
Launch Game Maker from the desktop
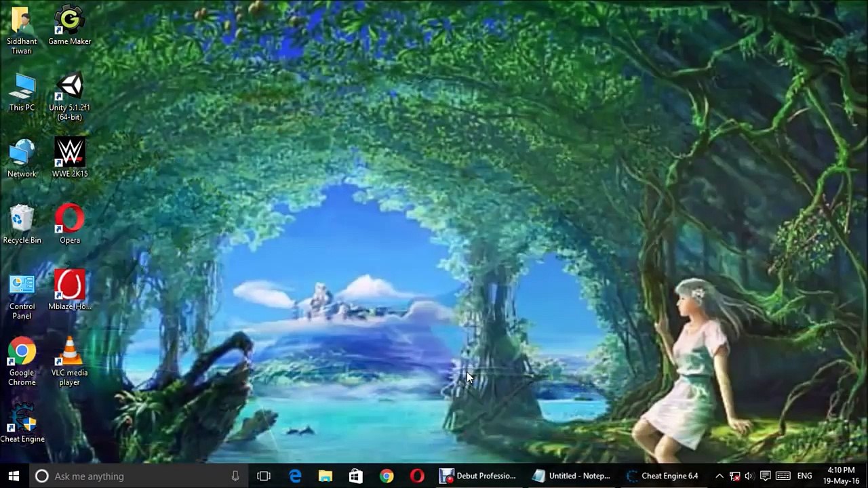69,26
